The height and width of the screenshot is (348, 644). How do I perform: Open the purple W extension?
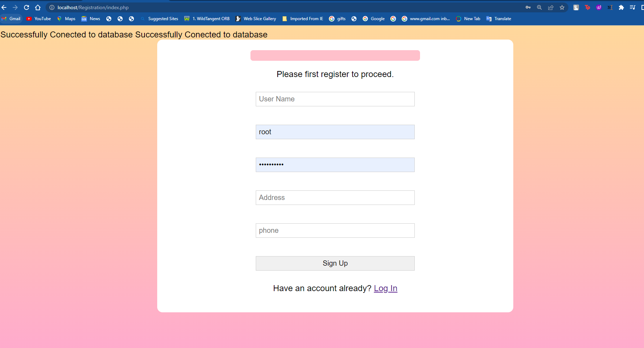click(599, 7)
